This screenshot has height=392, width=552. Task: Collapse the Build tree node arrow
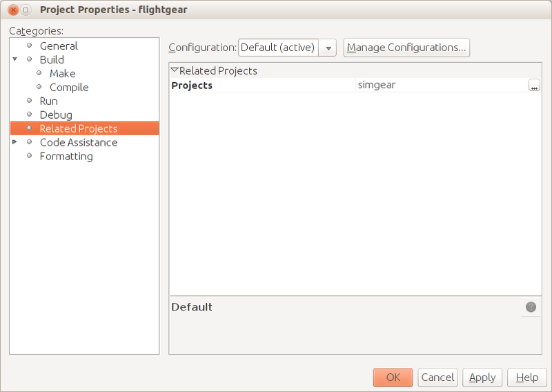14,59
